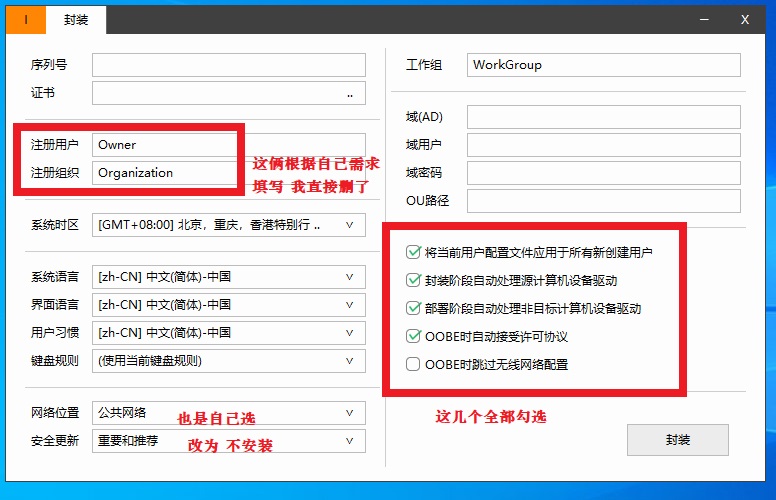Open the 系统语言 dropdown
Screen dimensions: 776x500
coord(349,276)
